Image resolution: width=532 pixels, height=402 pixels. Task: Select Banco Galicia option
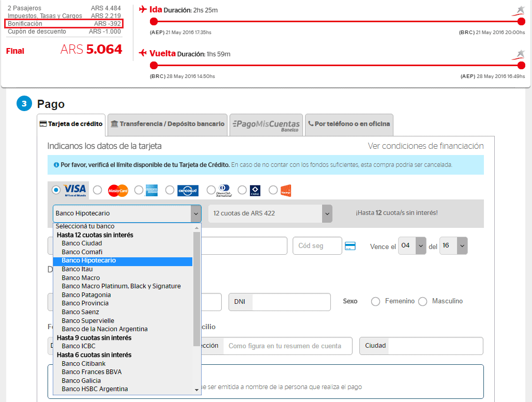[x=123, y=381]
